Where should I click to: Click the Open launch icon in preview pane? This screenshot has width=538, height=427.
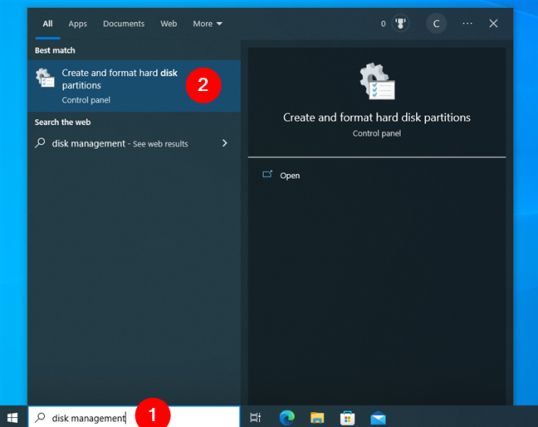pos(267,174)
